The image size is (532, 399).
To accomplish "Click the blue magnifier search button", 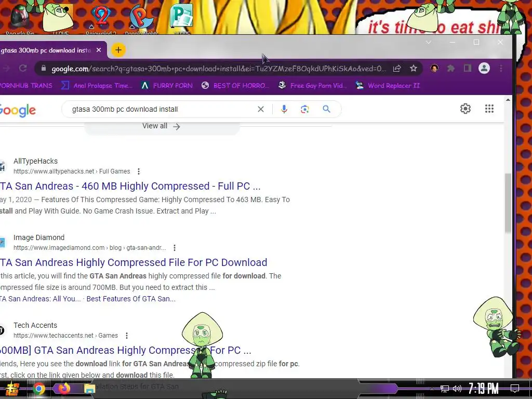I will coord(326,109).
